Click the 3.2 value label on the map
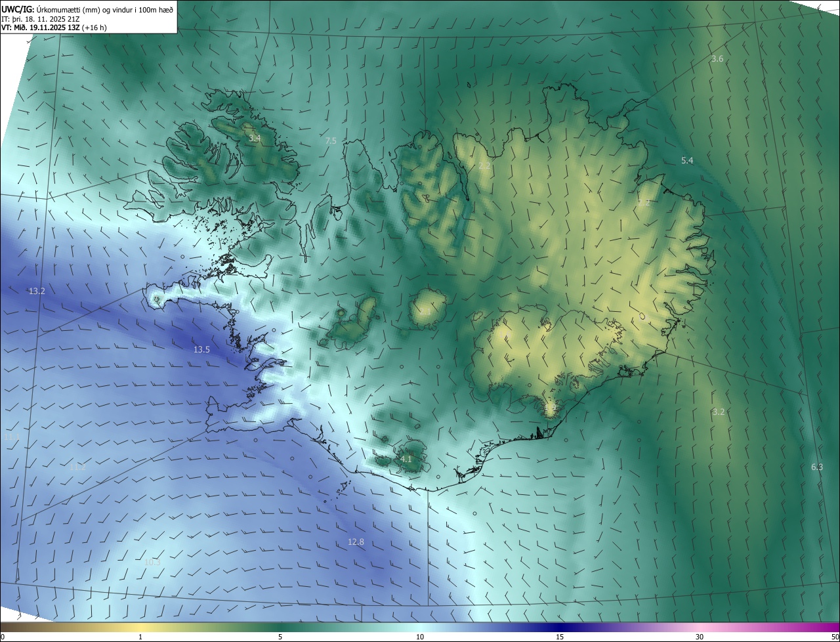The height and width of the screenshot is (642, 840). 719,412
